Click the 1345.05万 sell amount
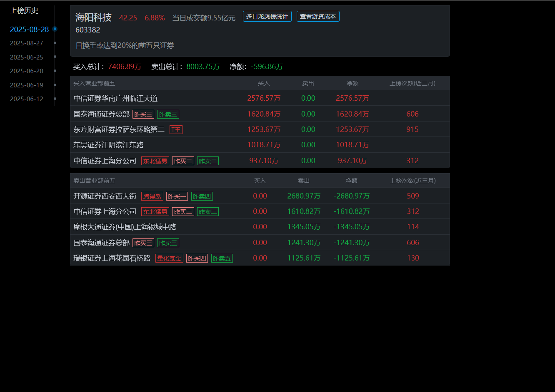Image resolution: width=555 pixels, height=392 pixels. [304, 227]
